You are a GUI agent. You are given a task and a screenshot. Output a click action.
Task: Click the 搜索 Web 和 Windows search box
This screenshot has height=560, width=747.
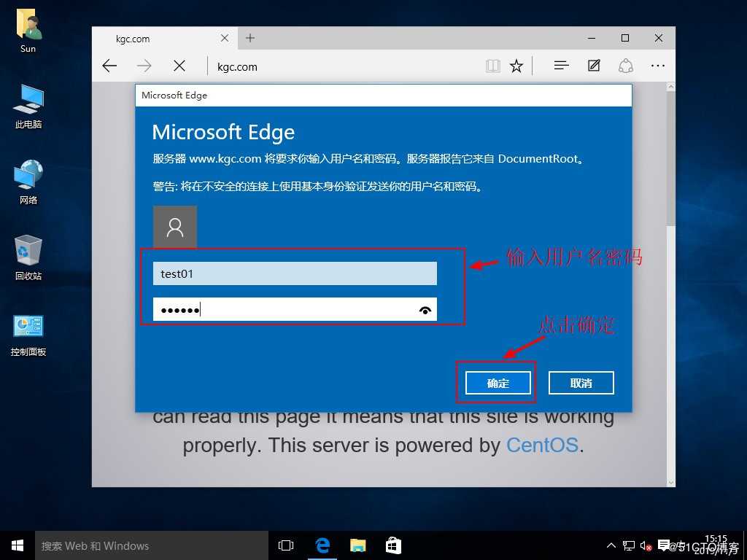point(152,545)
